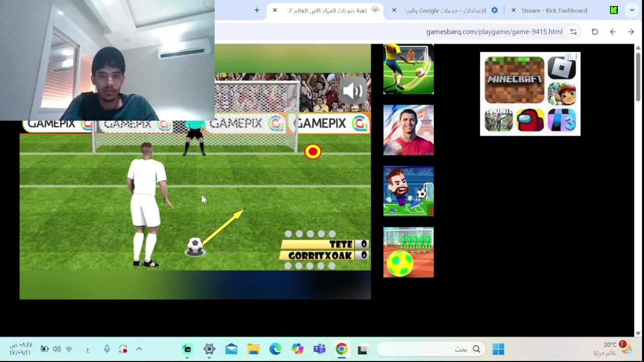Click the Roblox icon in the ad

[561, 68]
